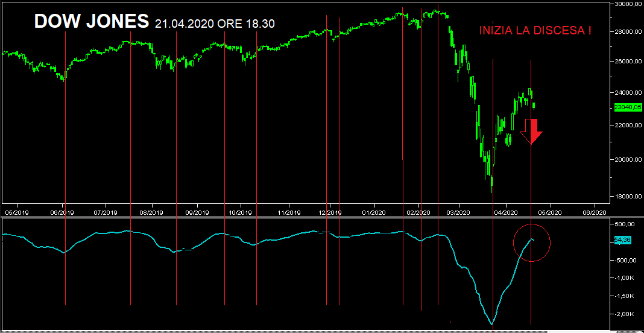Click the 20000,00 price axis label
This screenshot has height=333, width=644.
(x=628, y=159)
